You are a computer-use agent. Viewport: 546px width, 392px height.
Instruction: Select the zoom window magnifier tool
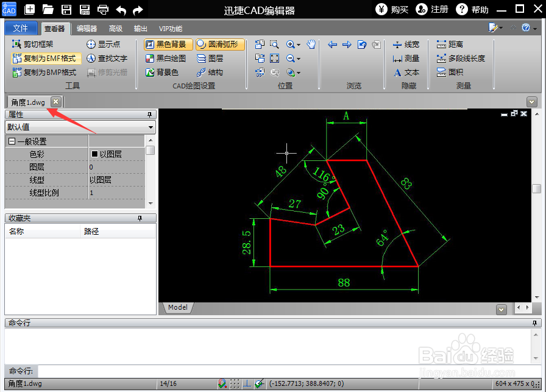click(274, 45)
